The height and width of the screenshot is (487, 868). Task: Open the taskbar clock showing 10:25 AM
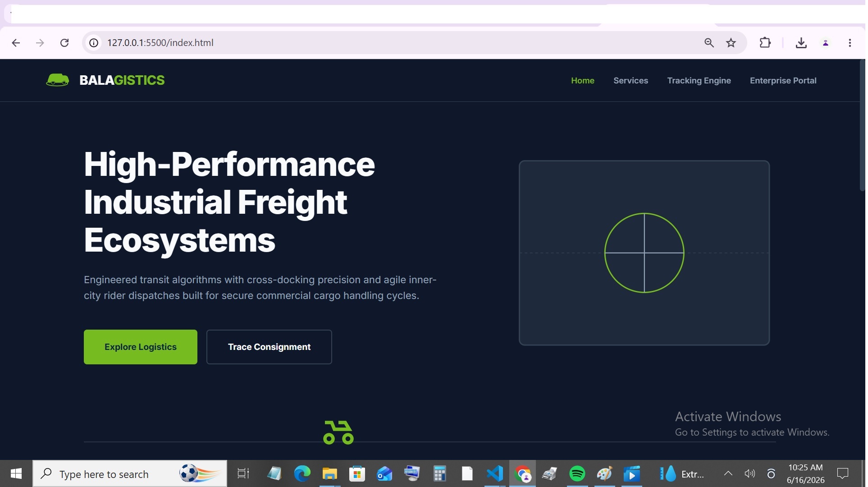806,474
